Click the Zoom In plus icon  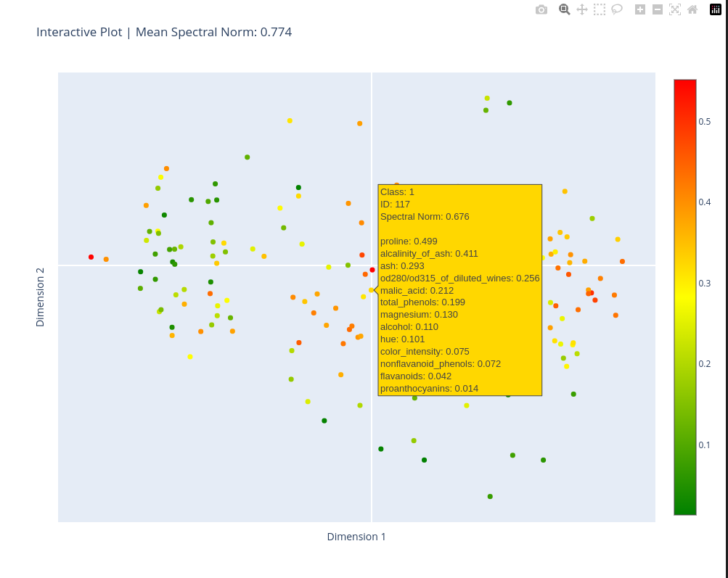[x=640, y=9]
